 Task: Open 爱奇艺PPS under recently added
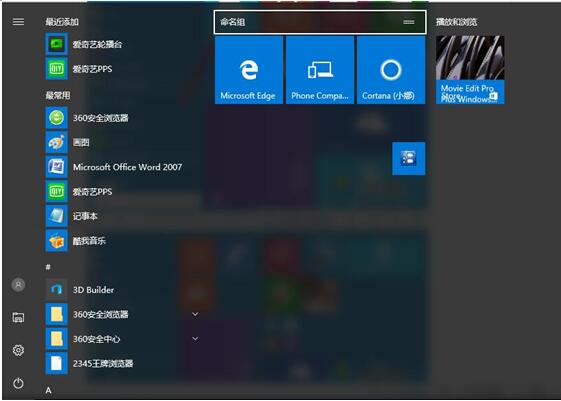click(79, 69)
